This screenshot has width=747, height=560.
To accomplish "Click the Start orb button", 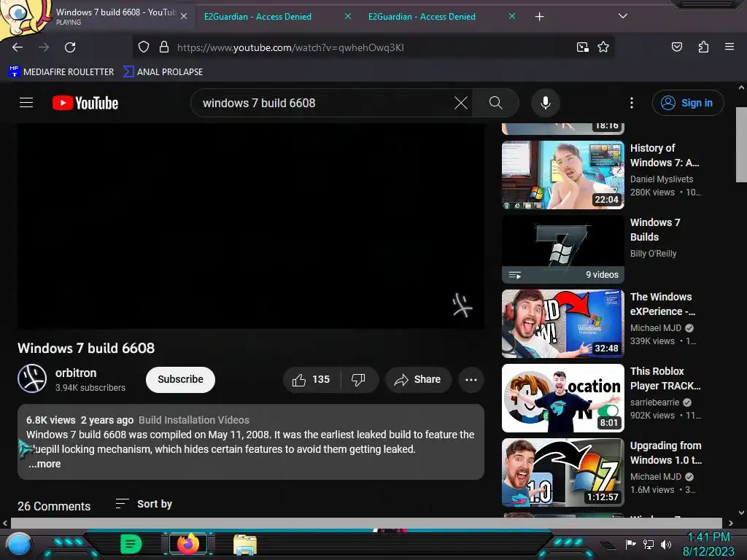I will click(x=19, y=545).
